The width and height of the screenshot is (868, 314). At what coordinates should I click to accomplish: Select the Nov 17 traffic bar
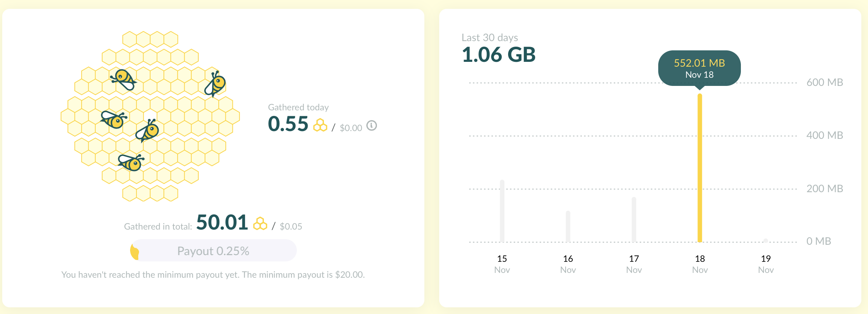(x=634, y=219)
